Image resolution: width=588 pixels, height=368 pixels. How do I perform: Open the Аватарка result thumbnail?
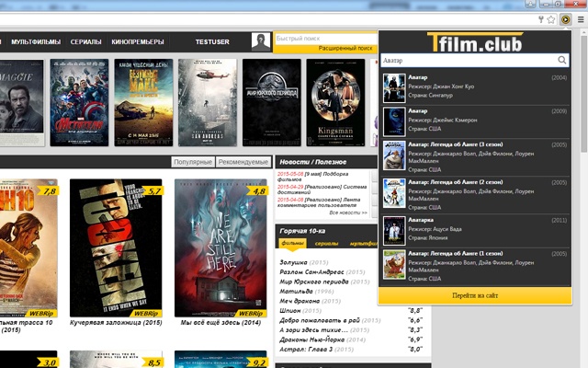coord(394,231)
